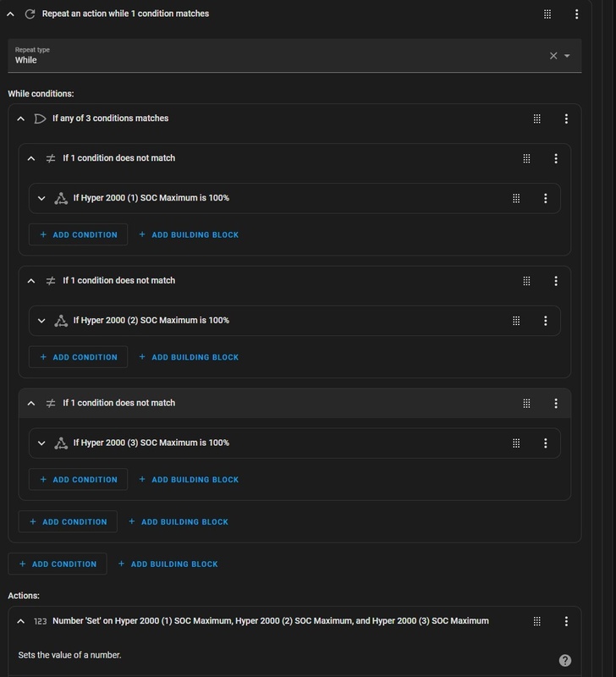Open three-dot menu for Repeat action
This screenshot has width=616, height=677.
[x=577, y=14]
